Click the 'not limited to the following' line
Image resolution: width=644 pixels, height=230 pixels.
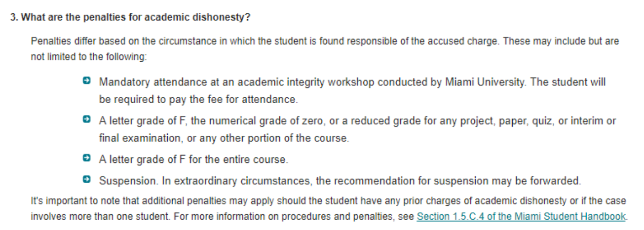[x=89, y=57]
